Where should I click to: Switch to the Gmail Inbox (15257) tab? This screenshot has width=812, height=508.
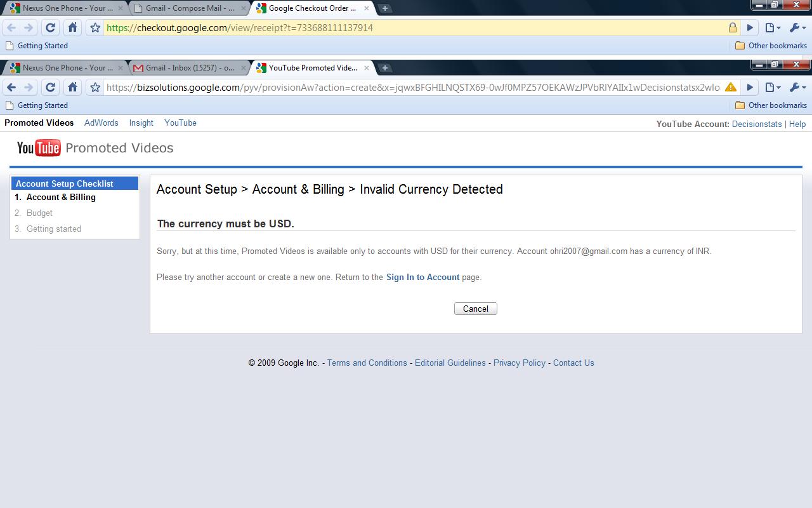tap(189, 68)
